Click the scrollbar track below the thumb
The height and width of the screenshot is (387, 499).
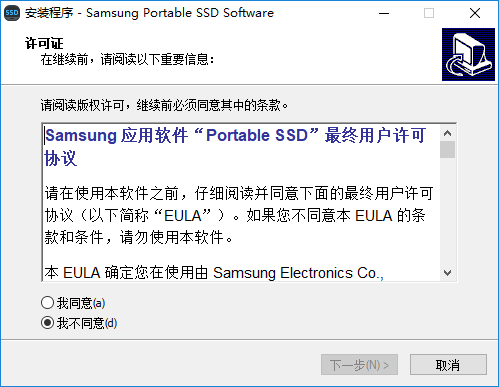(447, 211)
